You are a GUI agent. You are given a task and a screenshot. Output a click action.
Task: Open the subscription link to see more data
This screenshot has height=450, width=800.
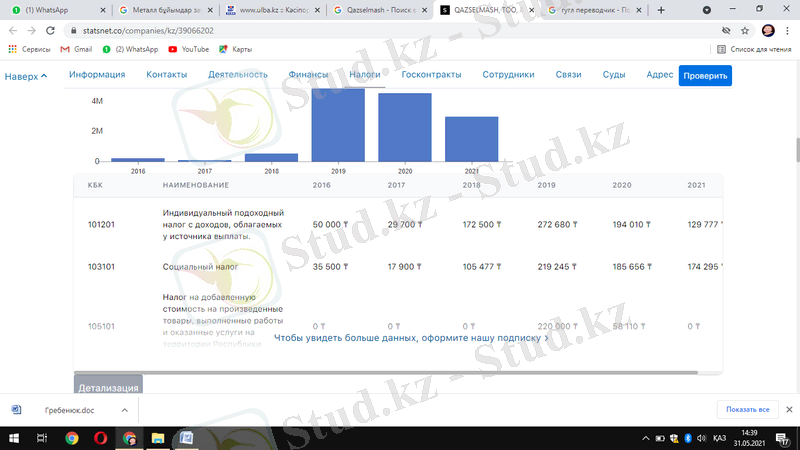[411, 338]
